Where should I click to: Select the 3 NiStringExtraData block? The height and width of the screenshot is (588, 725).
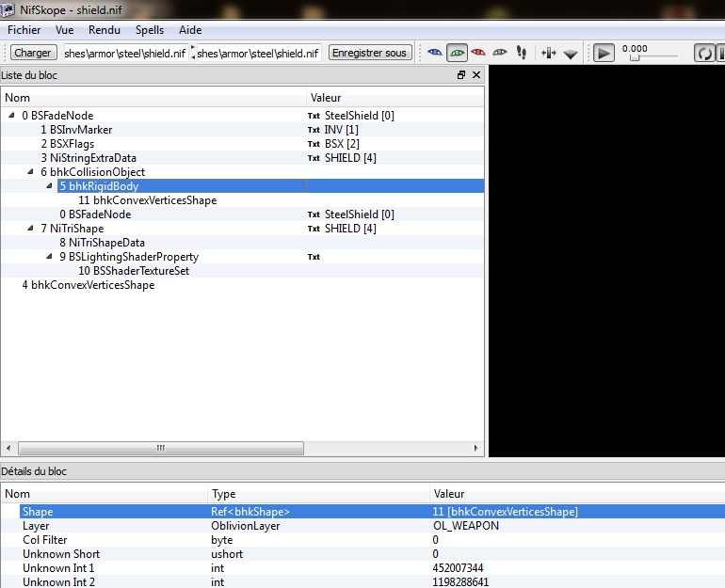pos(89,158)
